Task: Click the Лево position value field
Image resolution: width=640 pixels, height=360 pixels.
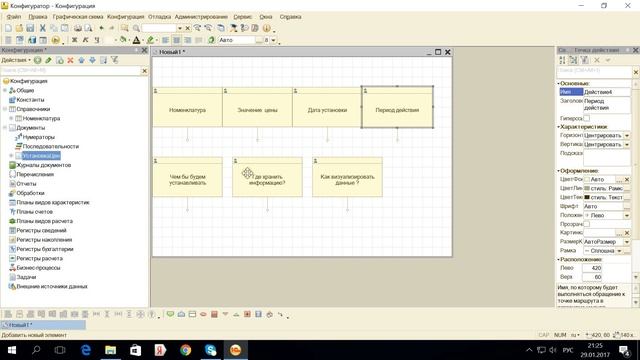Action: [592, 268]
